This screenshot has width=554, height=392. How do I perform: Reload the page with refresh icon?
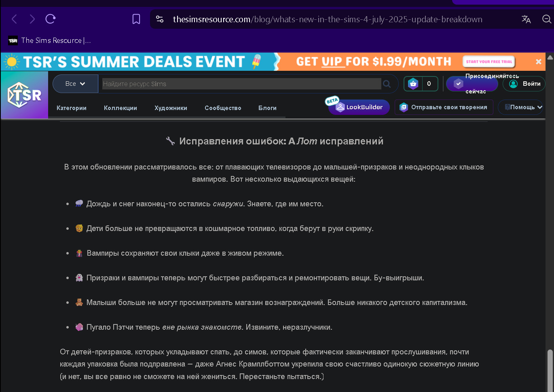51,19
